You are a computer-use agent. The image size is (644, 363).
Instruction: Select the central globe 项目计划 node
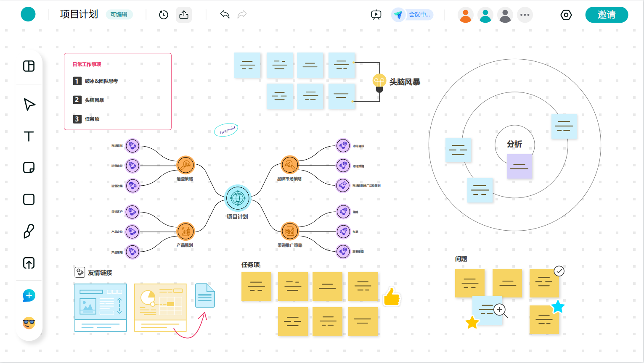pos(238,198)
